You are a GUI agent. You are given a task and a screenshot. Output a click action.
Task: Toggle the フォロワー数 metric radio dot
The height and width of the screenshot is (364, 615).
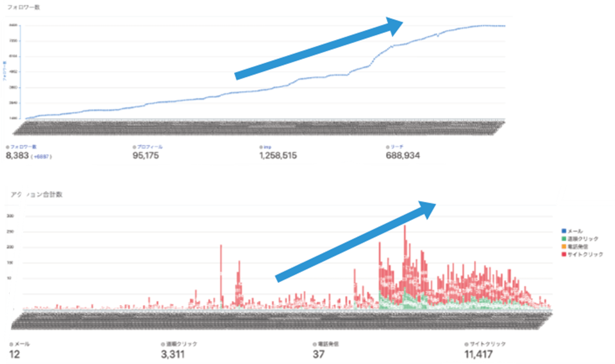(x=8, y=147)
